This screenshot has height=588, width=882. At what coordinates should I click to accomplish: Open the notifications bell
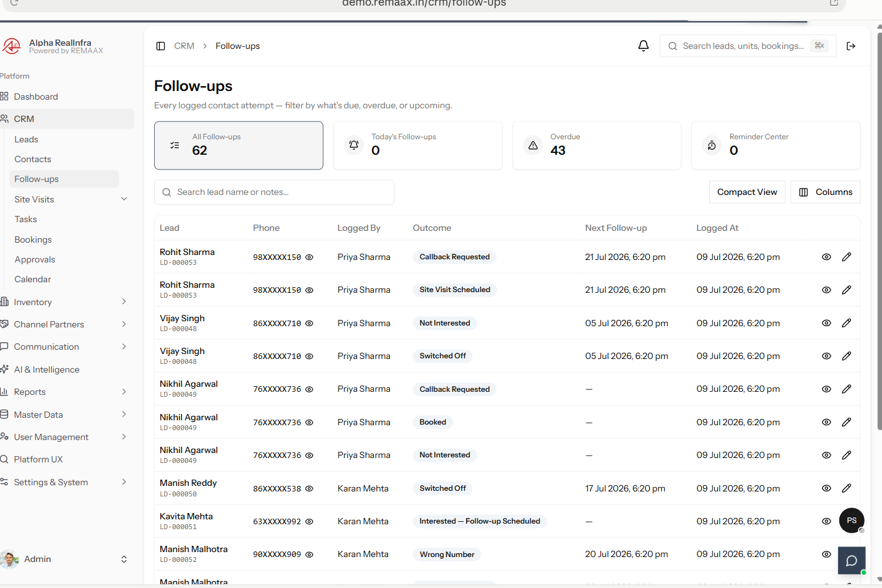644,46
